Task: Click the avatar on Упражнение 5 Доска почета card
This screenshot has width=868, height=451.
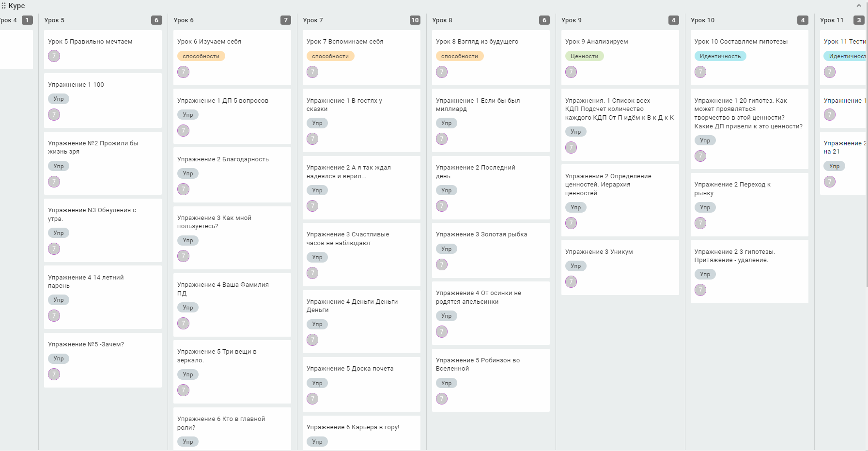Action: (x=313, y=399)
